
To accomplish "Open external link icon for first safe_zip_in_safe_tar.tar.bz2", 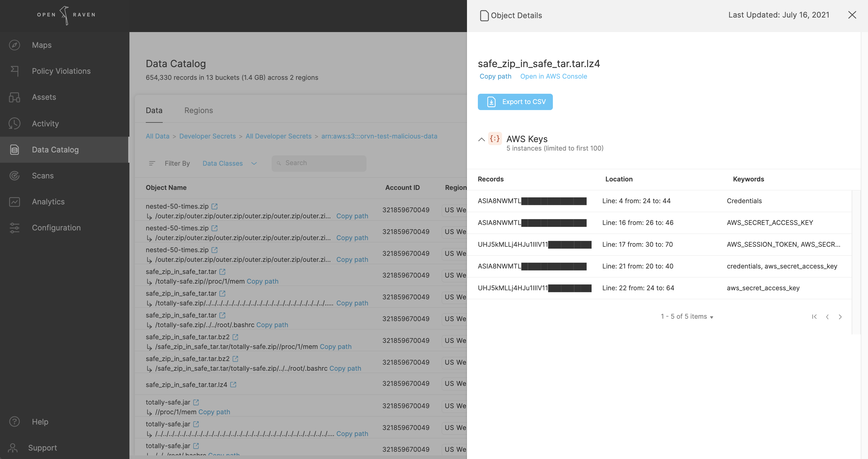I will click(236, 337).
